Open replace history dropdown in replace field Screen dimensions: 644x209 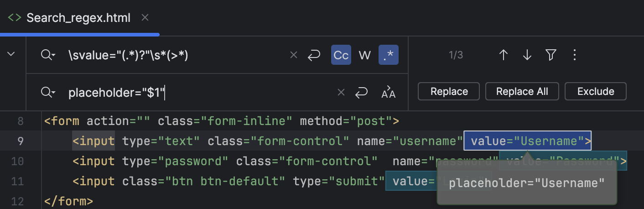tap(48, 93)
